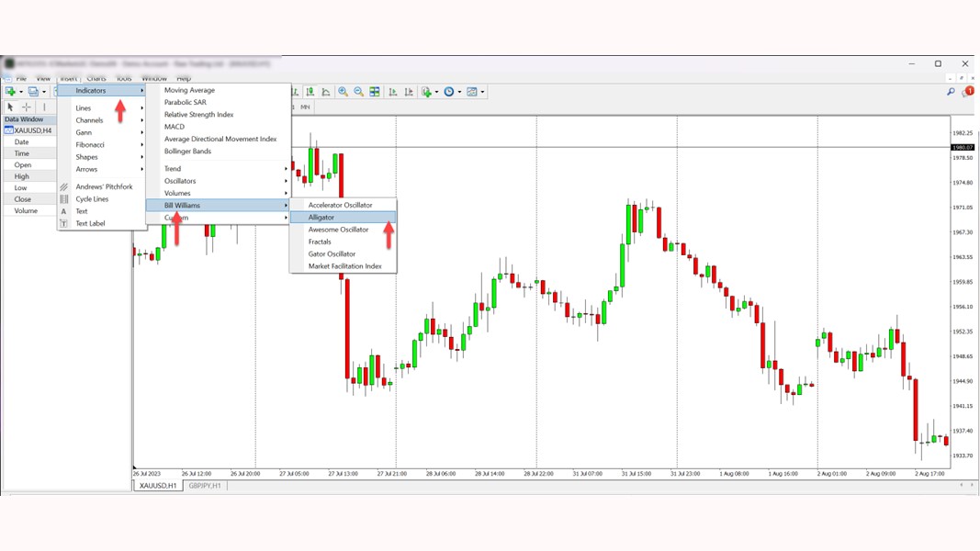Select Bollinger Bands indicator
The width and height of the screenshot is (980, 551).
point(218,152)
